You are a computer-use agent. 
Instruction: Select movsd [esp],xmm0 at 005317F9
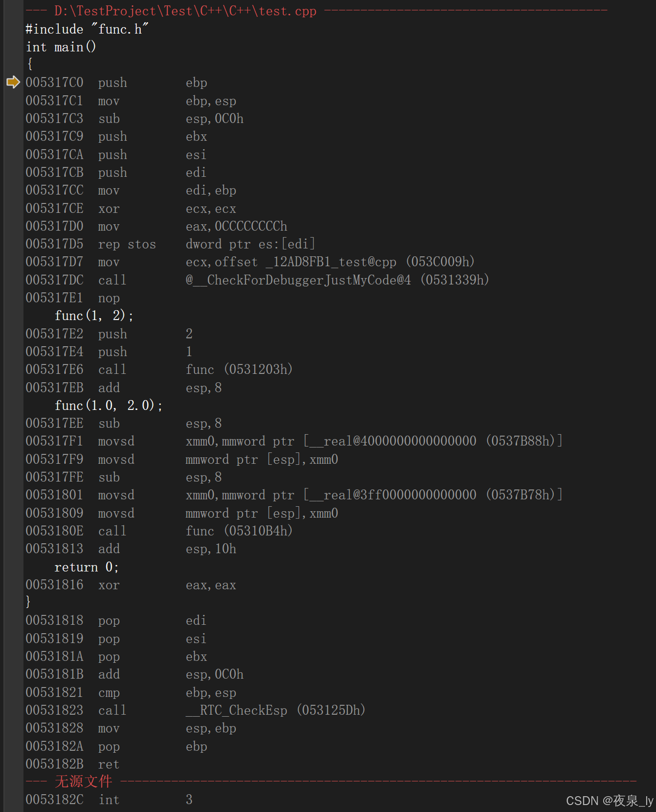182,459
